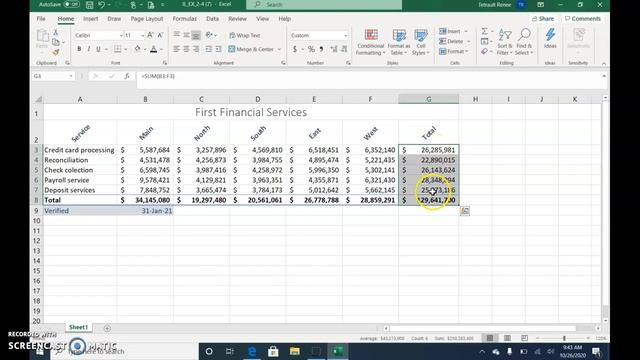Open Format as Table gallery
Screen dimensions: 640x360
[399, 42]
